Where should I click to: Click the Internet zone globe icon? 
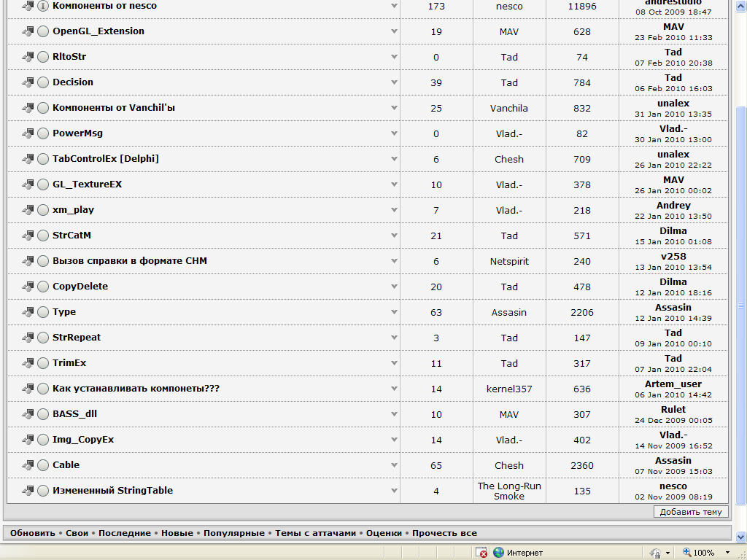[499, 553]
